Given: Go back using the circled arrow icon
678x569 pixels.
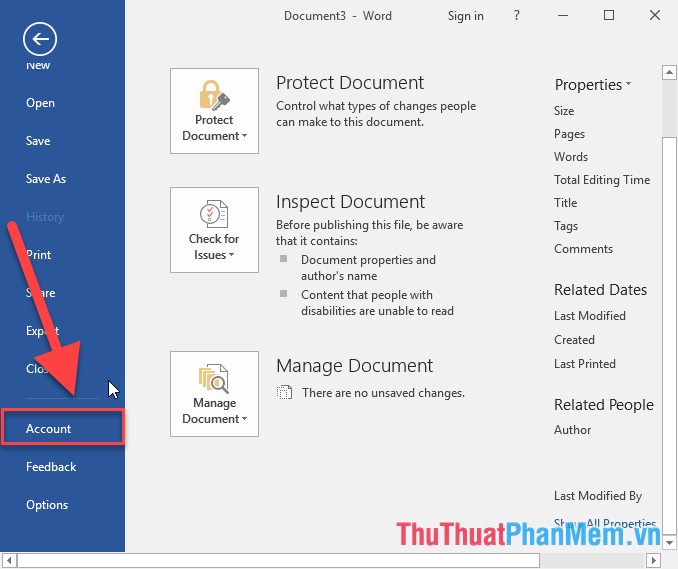Looking at the screenshot, I should pyautogui.click(x=40, y=39).
